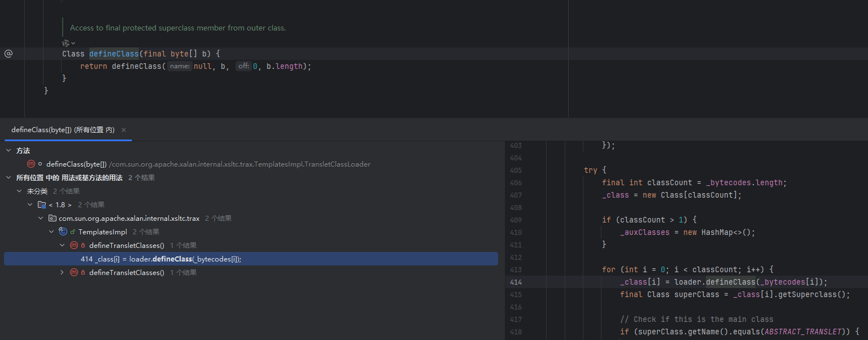Screen dimensions: 868x340
Task: Click the method icon of second defineTransletClasses()
Action: [73, 273]
